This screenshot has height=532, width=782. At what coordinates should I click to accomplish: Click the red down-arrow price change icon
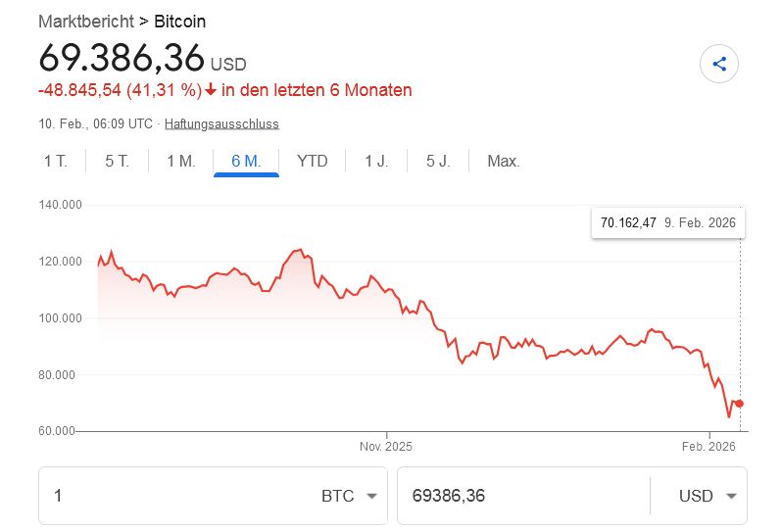(x=211, y=90)
